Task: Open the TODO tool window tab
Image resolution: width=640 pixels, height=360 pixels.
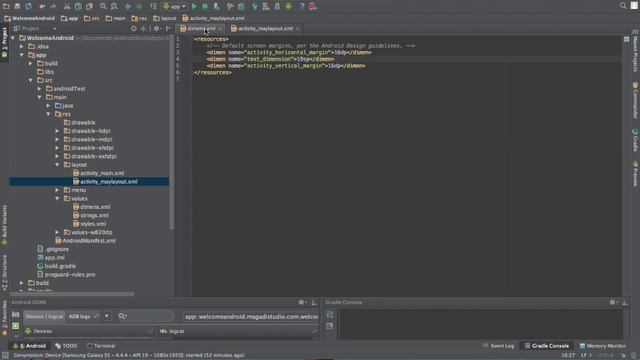Action: tap(66, 346)
